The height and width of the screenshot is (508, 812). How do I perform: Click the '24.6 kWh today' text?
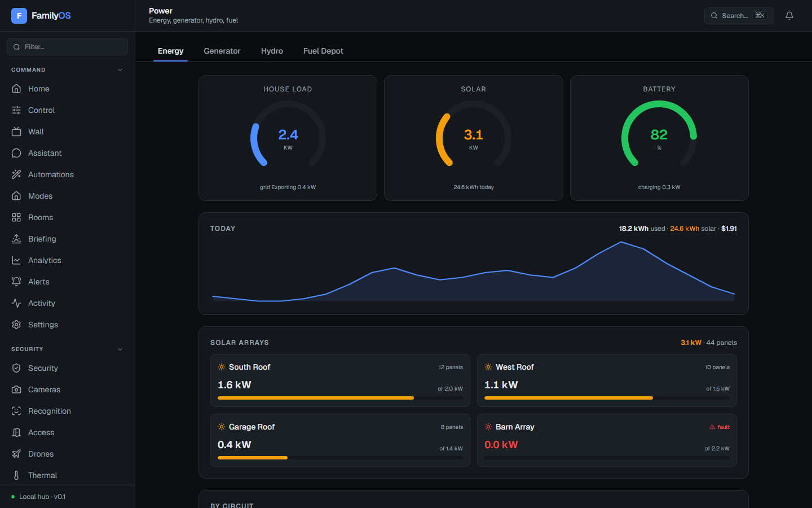click(x=474, y=187)
